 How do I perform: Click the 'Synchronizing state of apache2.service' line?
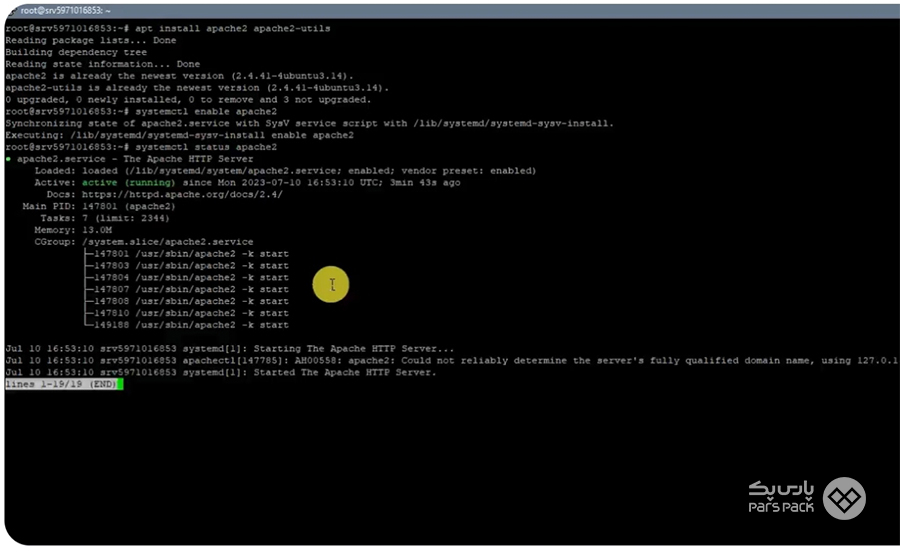point(309,123)
